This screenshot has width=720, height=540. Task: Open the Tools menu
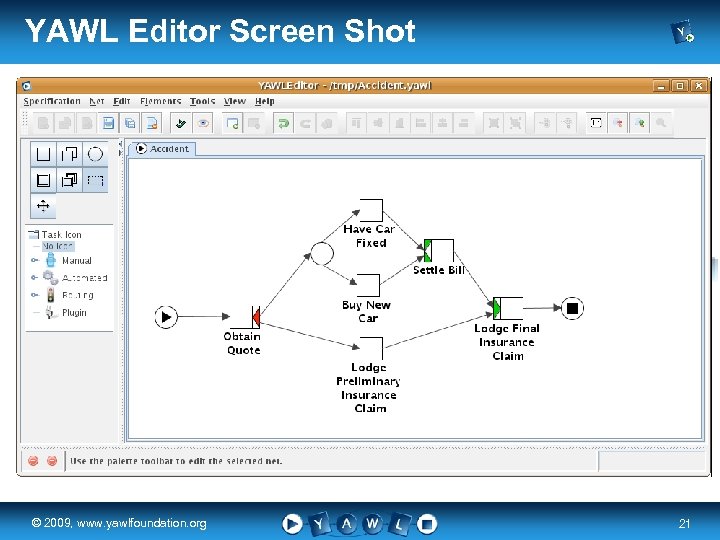pos(202,101)
